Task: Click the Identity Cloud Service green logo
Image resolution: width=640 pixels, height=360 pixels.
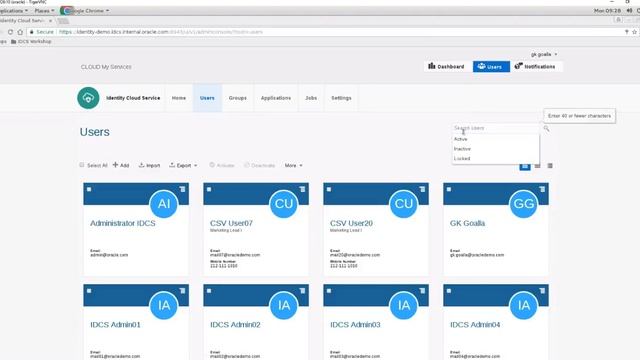Action: tap(88, 98)
